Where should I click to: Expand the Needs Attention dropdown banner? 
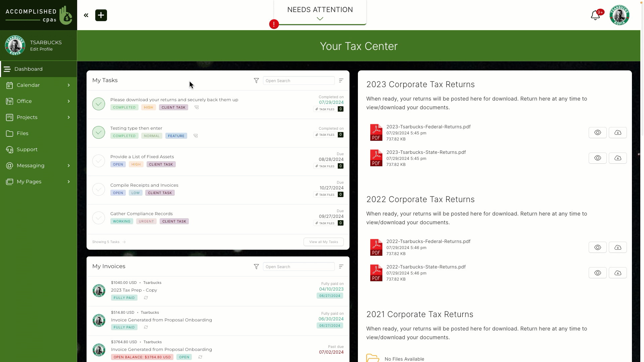(320, 18)
